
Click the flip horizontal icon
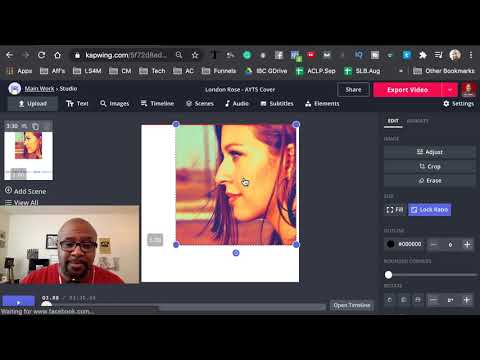pos(404,300)
